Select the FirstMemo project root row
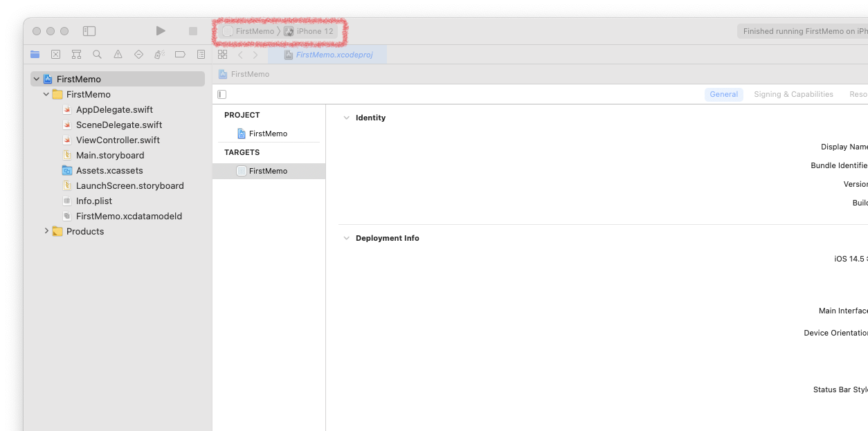The image size is (868, 431). tap(118, 79)
